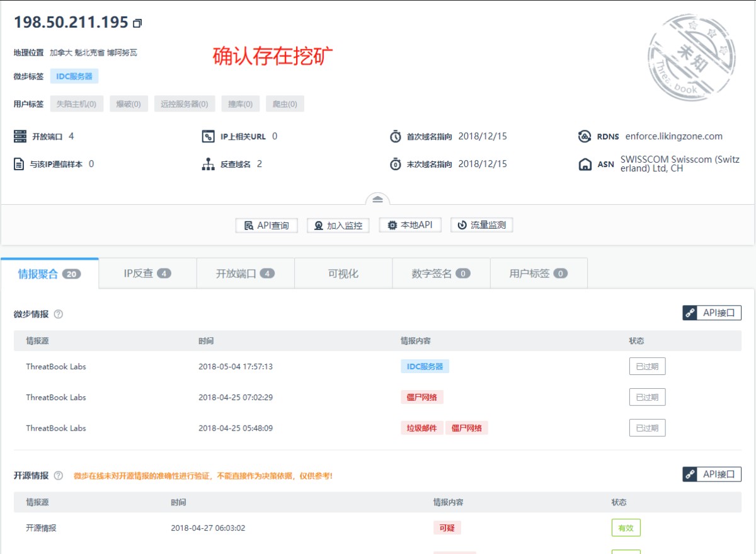
Task: Click the 198.50.211.195 IP title
Action: pyautogui.click(x=71, y=22)
